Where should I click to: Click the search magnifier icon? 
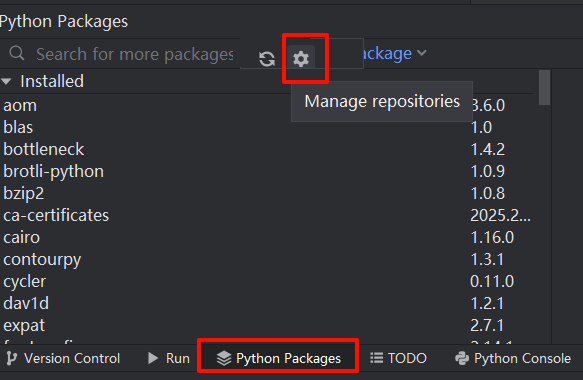[17, 53]
